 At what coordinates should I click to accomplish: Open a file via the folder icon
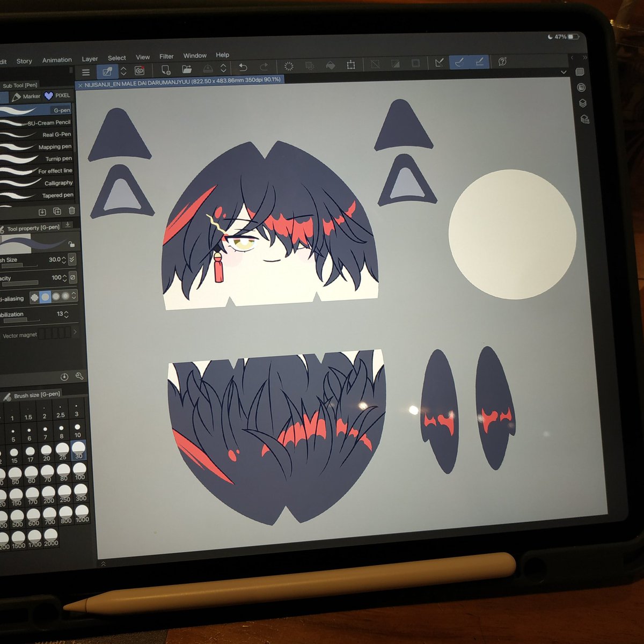187,69
